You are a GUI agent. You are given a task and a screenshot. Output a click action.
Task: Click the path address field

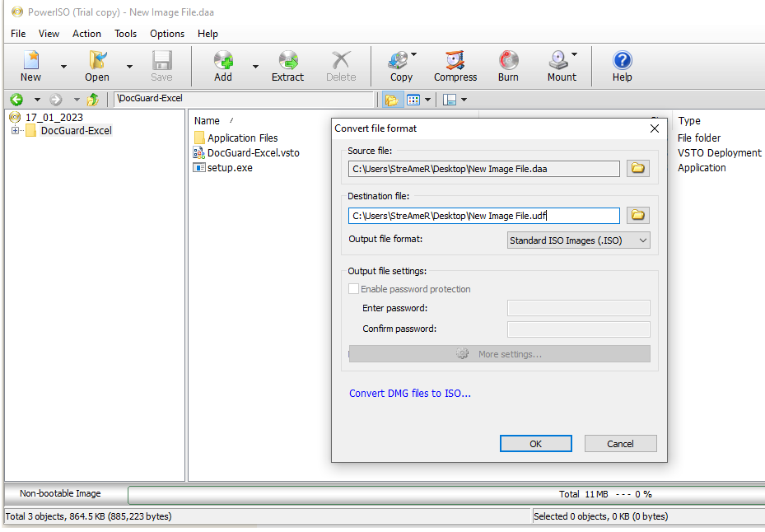pos(244,99)
